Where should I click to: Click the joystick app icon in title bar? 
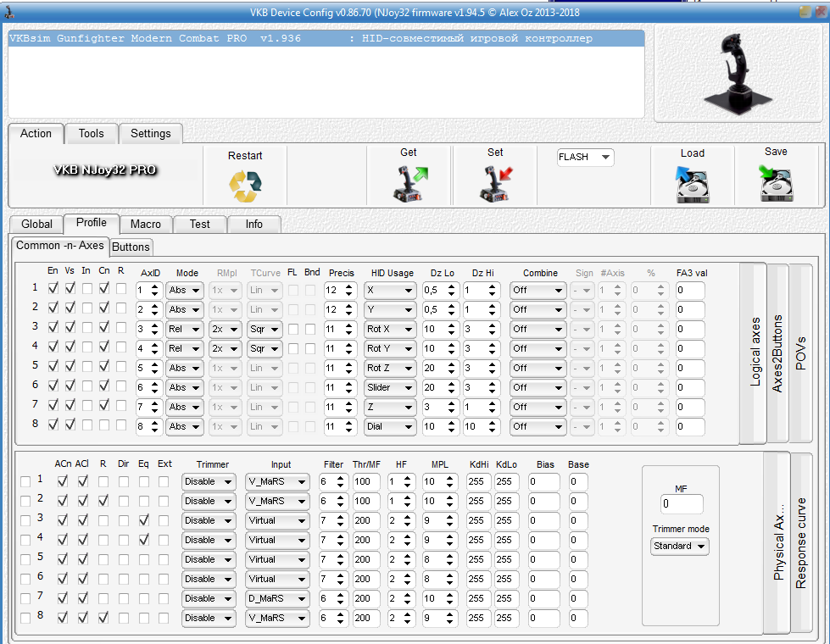pos(8,12)
